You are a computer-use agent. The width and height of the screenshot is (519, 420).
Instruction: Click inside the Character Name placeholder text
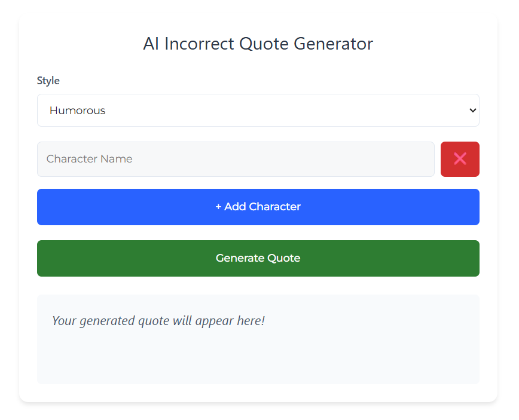[x=89, y=159]
